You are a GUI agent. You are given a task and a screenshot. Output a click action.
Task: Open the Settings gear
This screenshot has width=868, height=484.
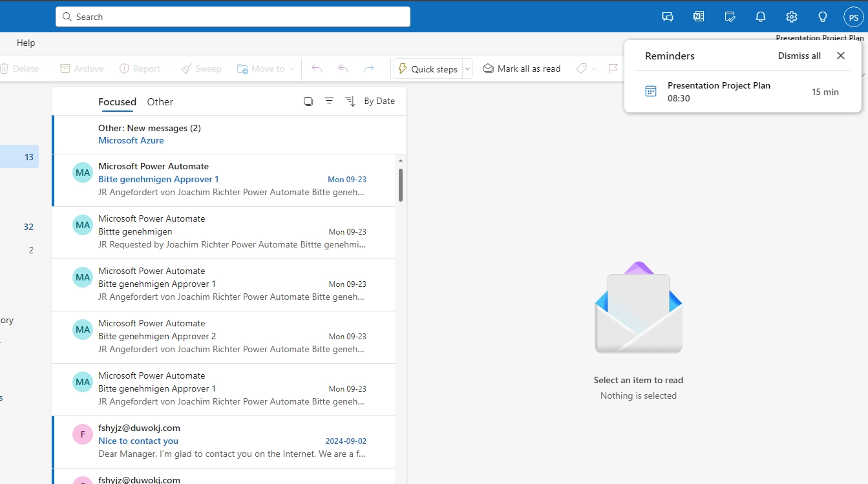792,17
